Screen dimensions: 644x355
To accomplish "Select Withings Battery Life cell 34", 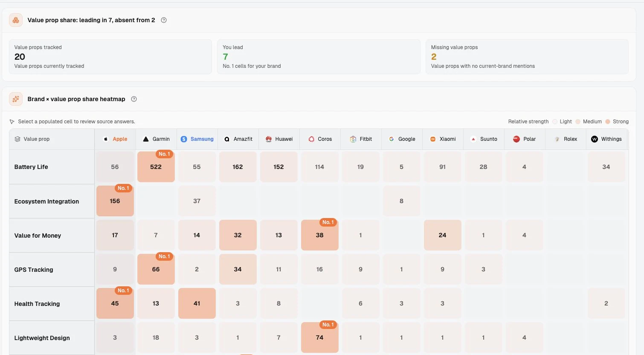I will 606,167.
